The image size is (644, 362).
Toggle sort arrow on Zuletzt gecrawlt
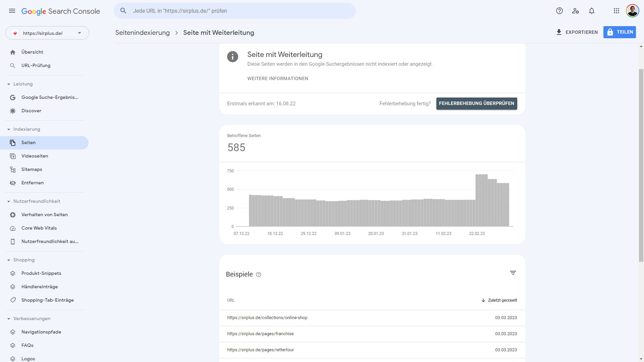(x=483, y=300)
